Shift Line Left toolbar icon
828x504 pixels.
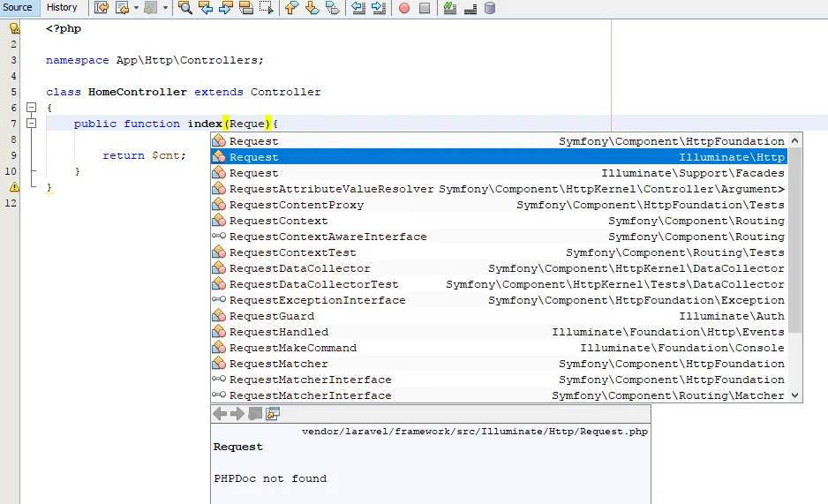point(358,8)
